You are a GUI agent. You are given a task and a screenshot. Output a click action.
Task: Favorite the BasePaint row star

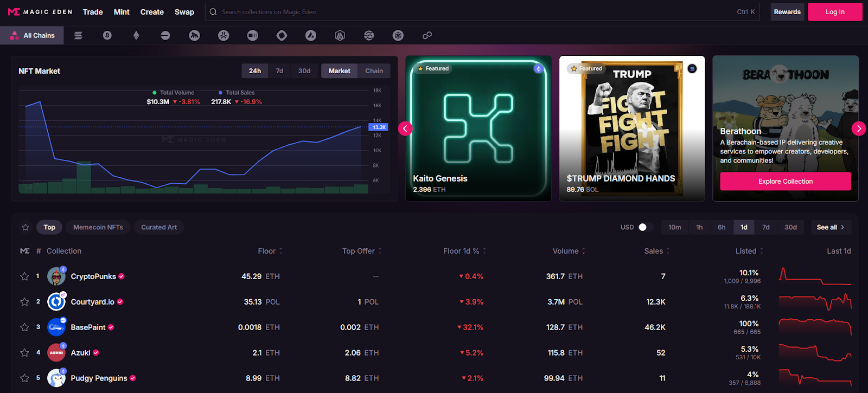pos(24,327)
